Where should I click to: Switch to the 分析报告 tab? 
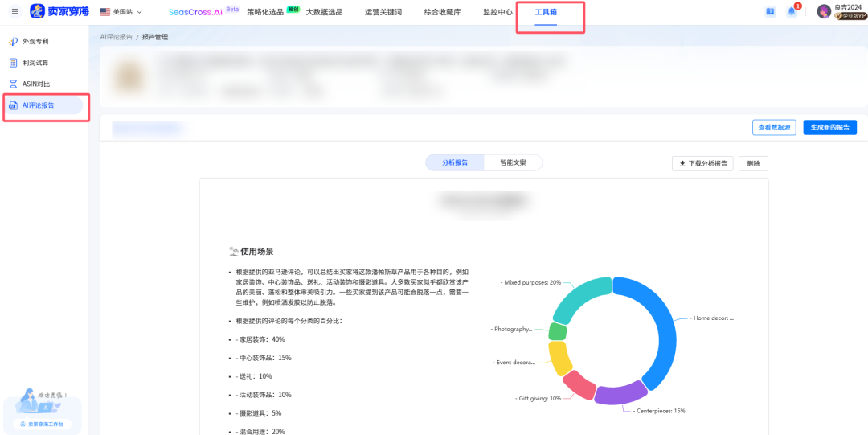[455, 162]
